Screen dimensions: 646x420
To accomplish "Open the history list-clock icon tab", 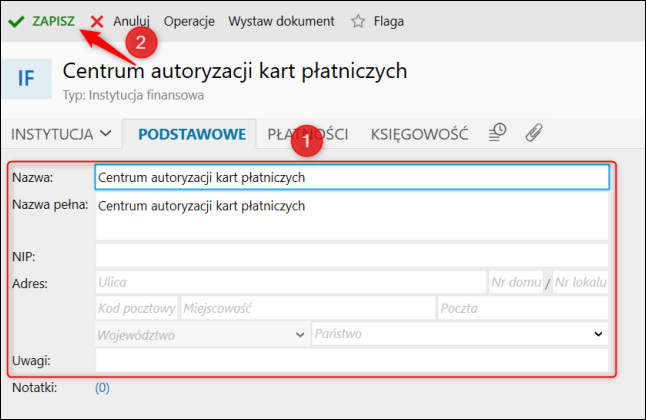I will click(497, 133).
